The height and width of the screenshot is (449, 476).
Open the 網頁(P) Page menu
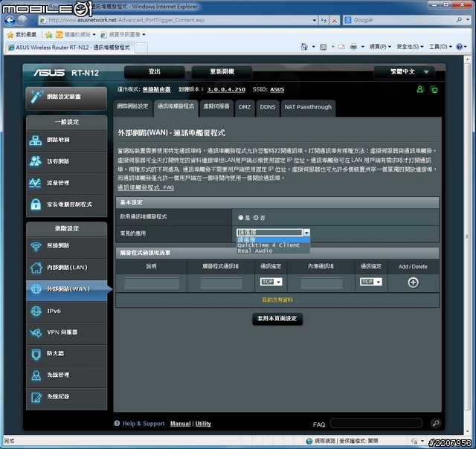380,46
